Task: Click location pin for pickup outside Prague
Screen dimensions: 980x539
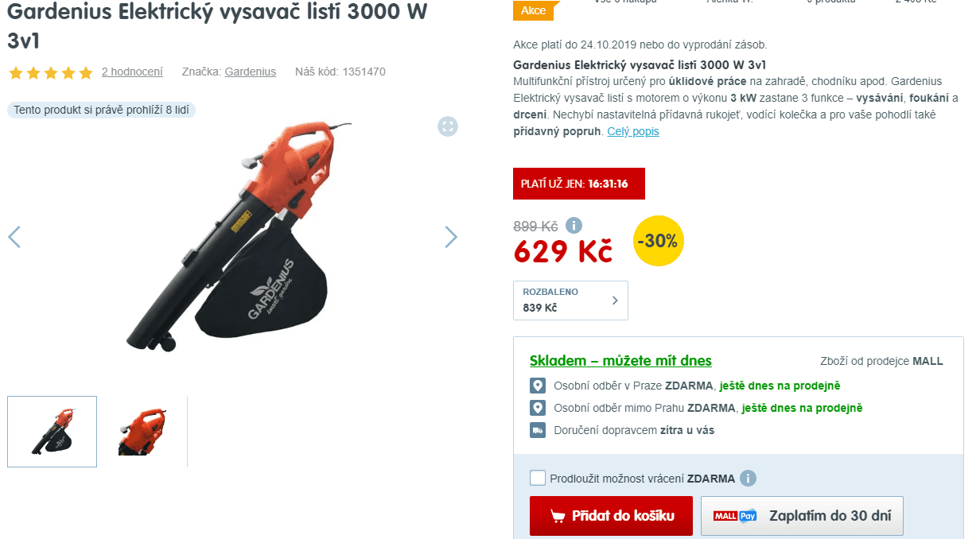Action: point(538,408)
